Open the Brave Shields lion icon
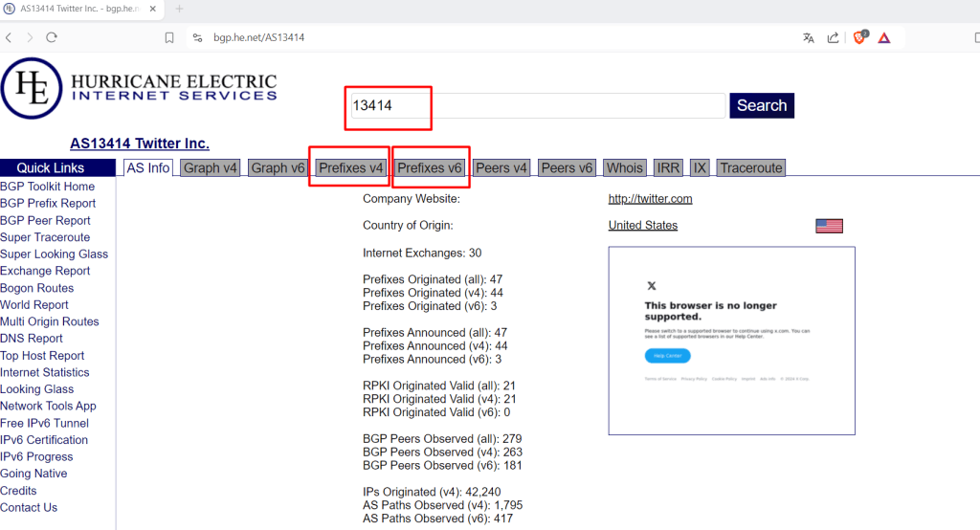Screen dimensions: 980x530 point(859,37)
